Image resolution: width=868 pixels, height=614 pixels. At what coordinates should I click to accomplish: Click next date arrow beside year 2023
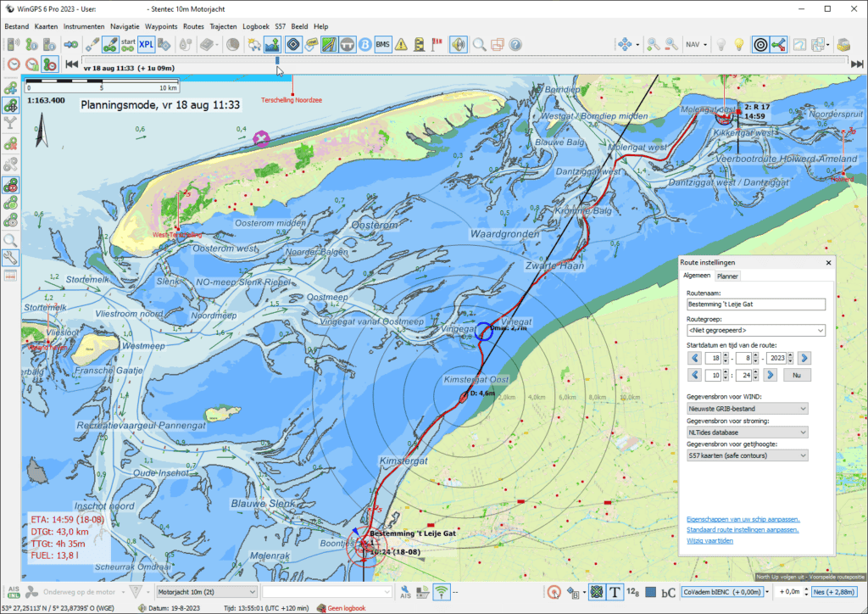coord(804,358)
